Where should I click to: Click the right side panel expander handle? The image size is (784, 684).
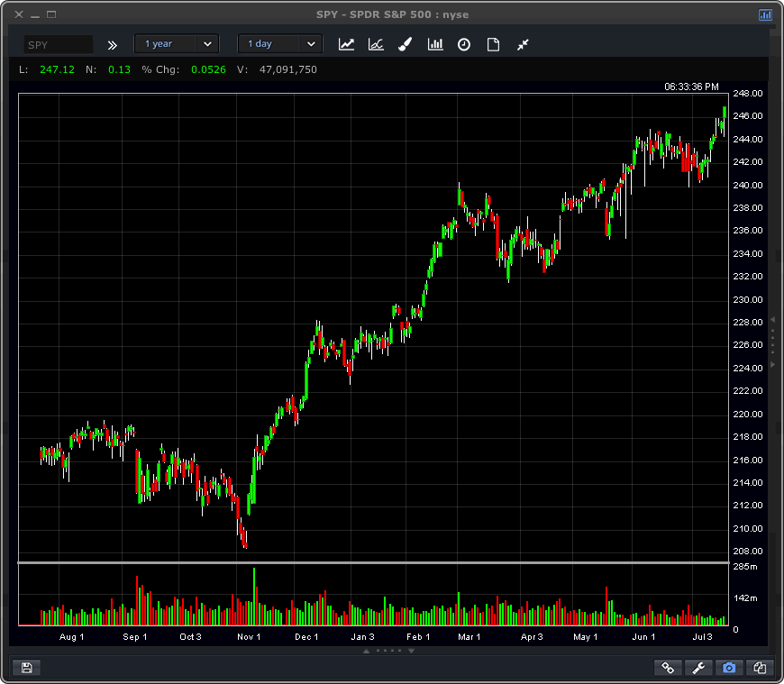tap(771, 342)
